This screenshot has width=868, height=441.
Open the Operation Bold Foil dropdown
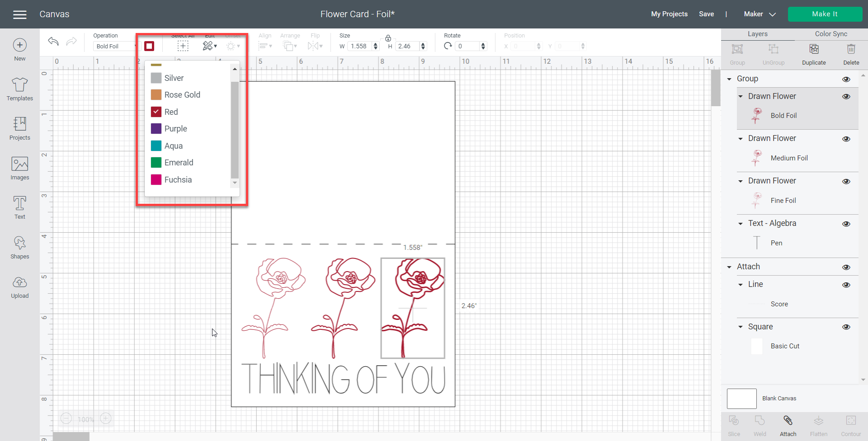coord(115,46)
